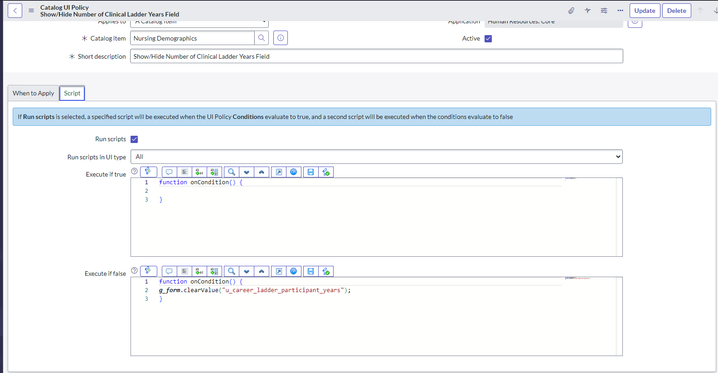Open Run scripts in UI type dropdown

376,157
